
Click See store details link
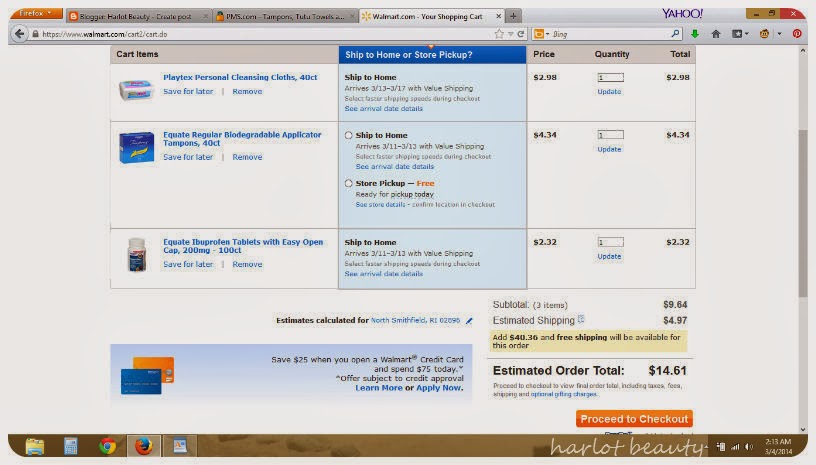[380, 205]
